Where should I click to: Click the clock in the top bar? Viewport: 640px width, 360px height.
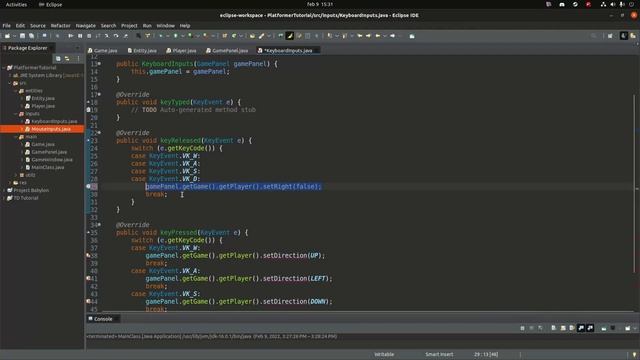tap(320, 4)
